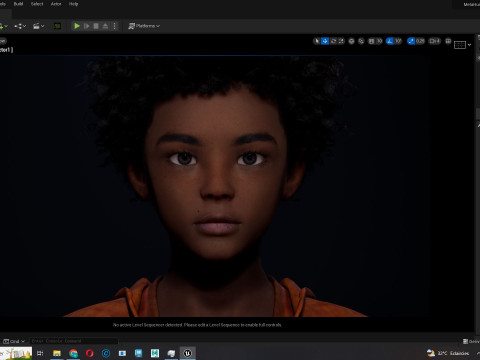Open grid snap size value dropdown
Screen dimensions: 480x360
(x=379, y=41)
